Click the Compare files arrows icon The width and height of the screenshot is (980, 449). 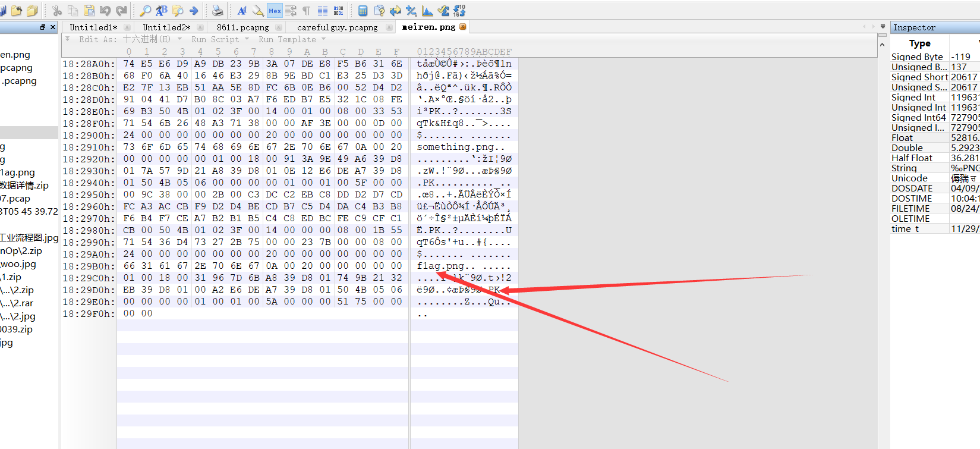[x=395, y=11]
